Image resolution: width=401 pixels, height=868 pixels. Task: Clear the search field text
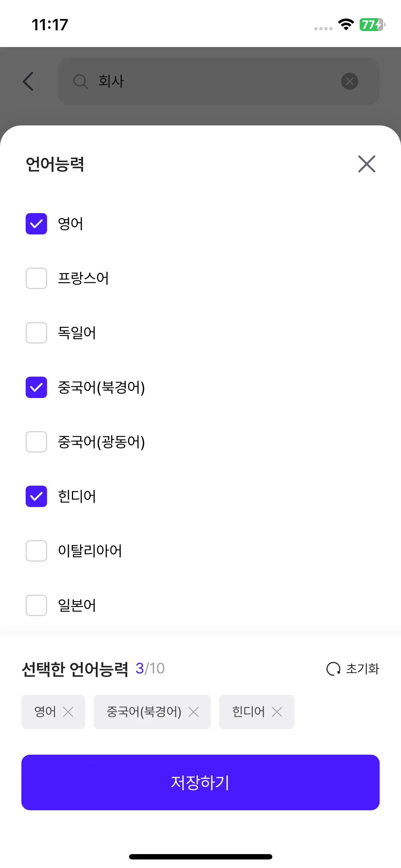point(349,81)
